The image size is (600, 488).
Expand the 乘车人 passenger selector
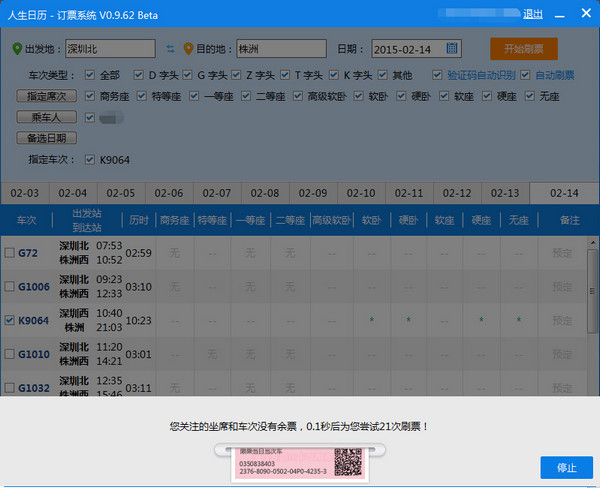click(46, 117)
